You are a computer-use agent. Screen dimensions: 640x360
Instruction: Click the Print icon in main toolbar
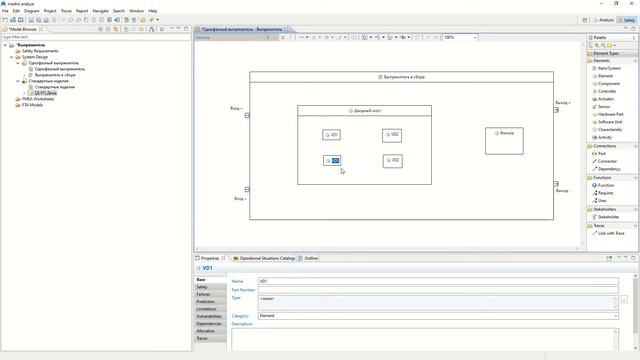[x=46, y=20]
